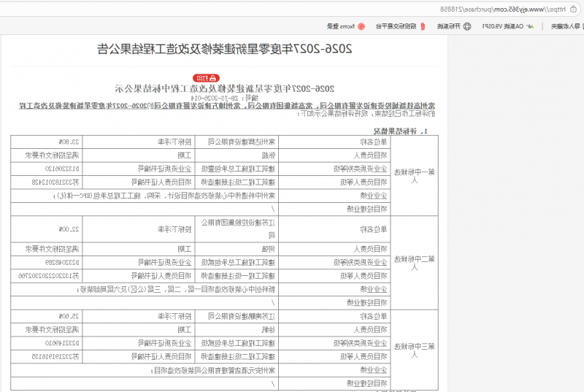This screenshot has width=584, height=392.
Task: Click the OA系统 bookmark favicon
Action: 530,26
